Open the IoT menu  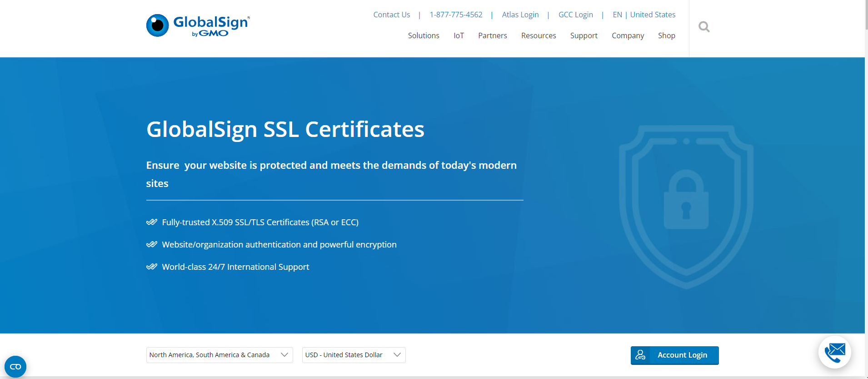click(x=459, y=35)
